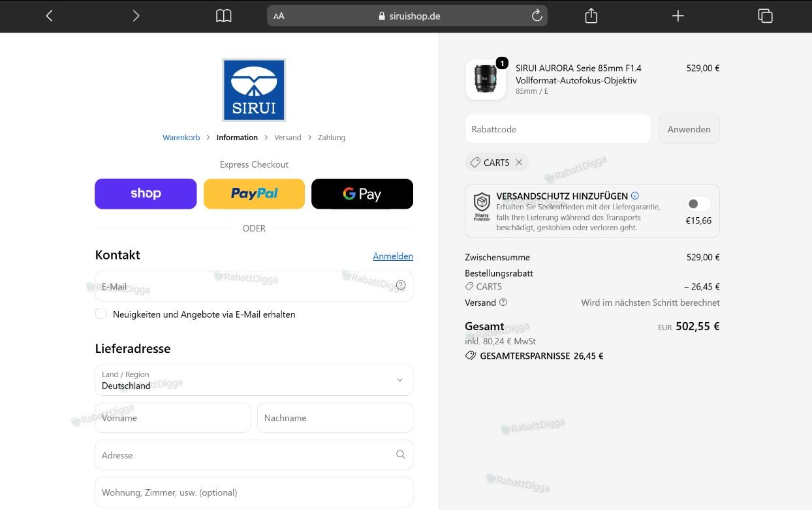Click the inkl. 80,24 € MwSt note

click(500, 341)
